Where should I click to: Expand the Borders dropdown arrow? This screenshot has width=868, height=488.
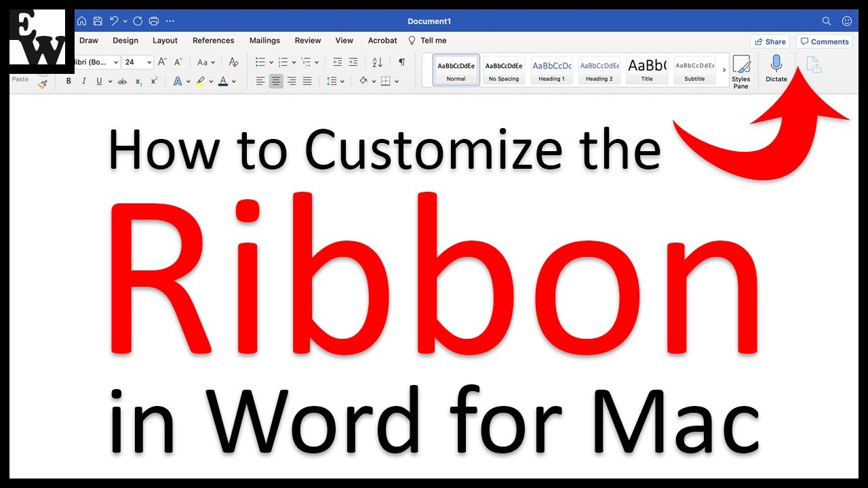click(x=396, y=81)
